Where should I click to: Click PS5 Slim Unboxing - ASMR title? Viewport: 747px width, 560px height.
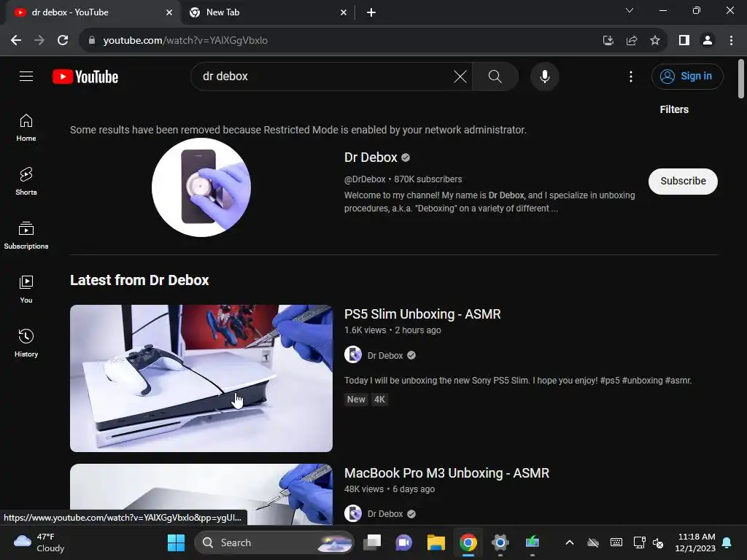click(422, 314)
